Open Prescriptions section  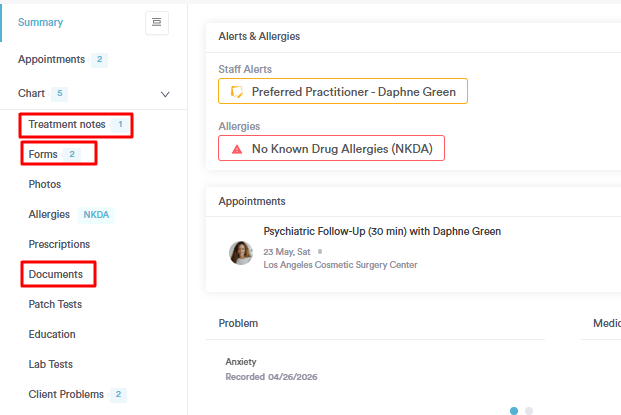[59, 244]
